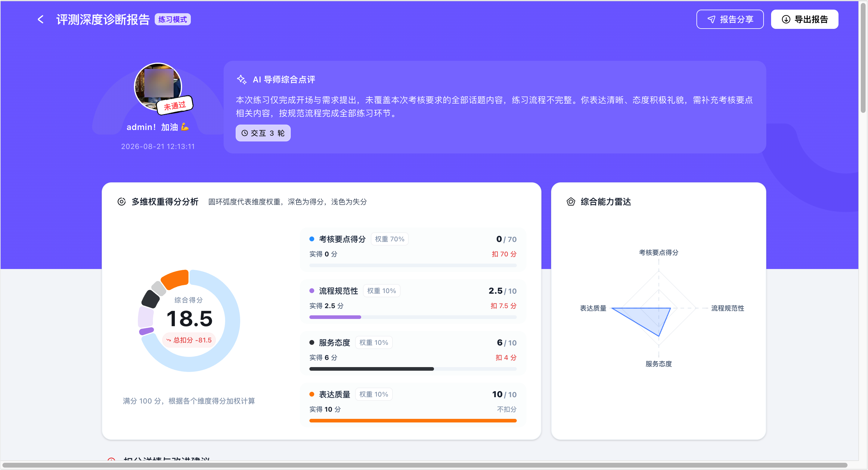Image resolution: width=868 pixels, height=470 pixels.
Task: Click the 未通过 stamp badge
Action: tap(175, 105)
